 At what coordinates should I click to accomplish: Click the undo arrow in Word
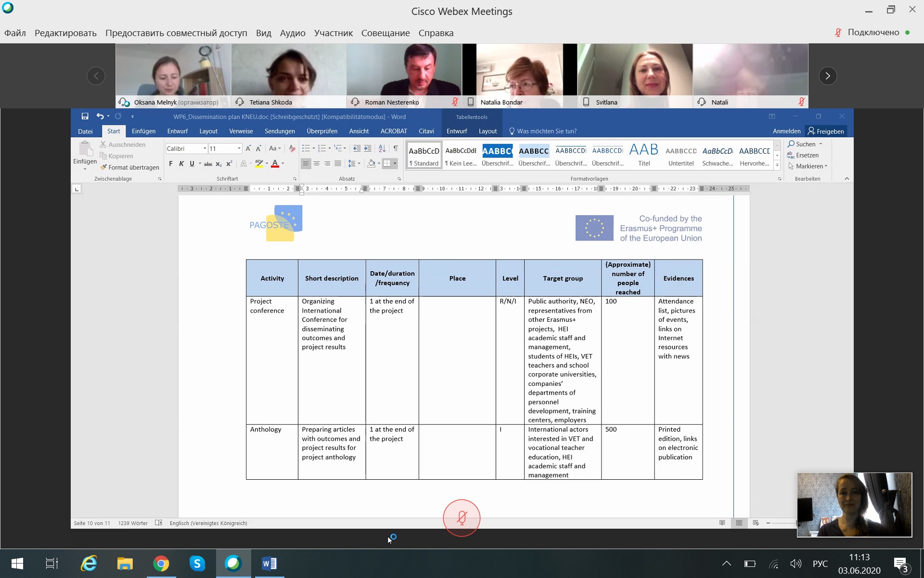[100, 116]
